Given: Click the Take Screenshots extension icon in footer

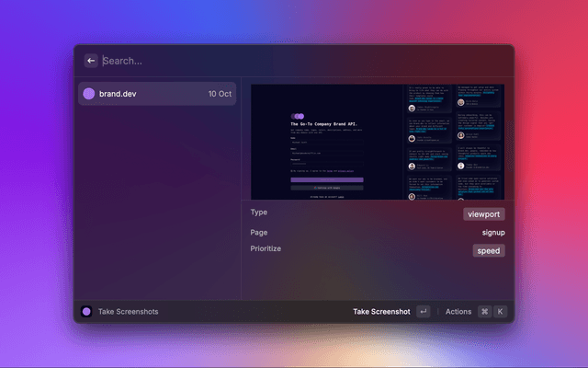Looking at the screenshot, I should [x=86, y=312].
